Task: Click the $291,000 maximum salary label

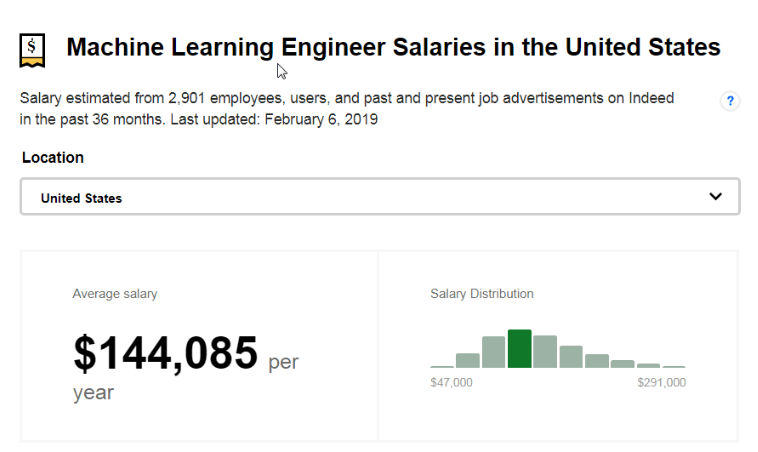Action: tap(661, 382)
